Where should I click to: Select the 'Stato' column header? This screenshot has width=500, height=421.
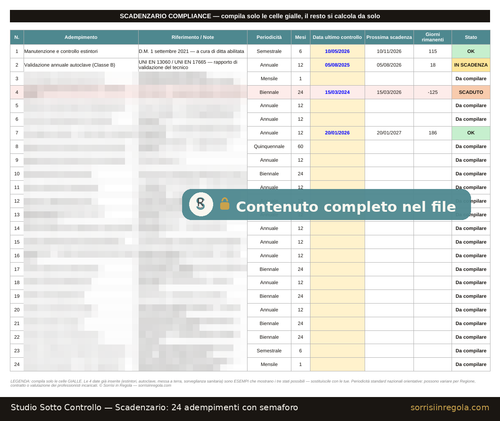pyautogui.click(x=471, y=37)
